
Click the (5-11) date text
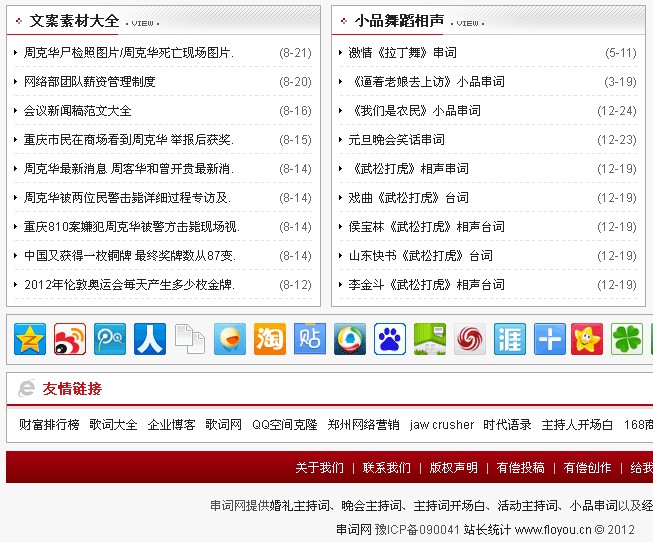(621, 53)
